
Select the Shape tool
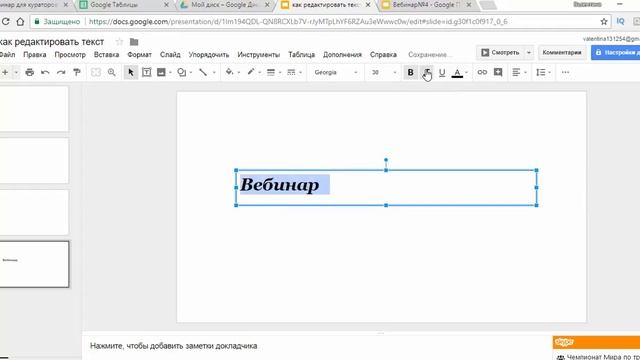click(182, 73)
